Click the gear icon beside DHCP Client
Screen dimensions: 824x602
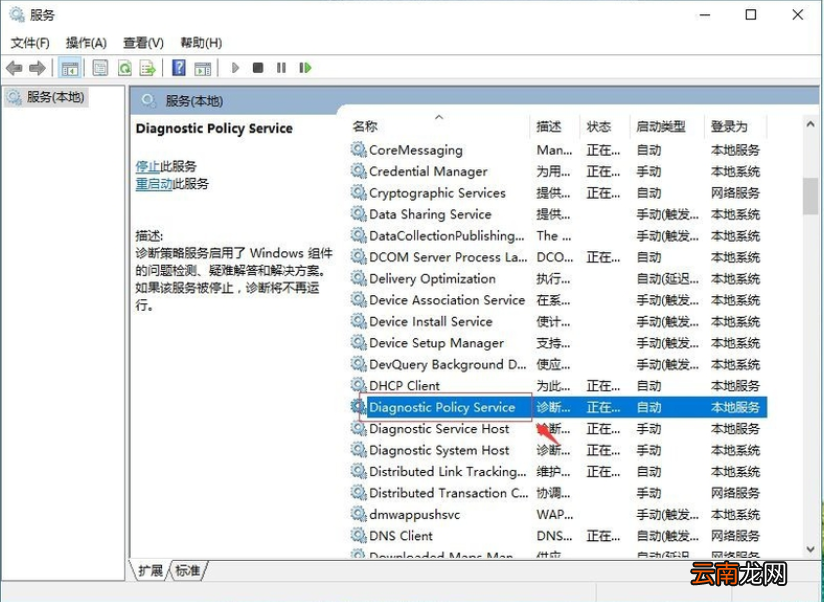pyautogui.click(x=358, y=386)
